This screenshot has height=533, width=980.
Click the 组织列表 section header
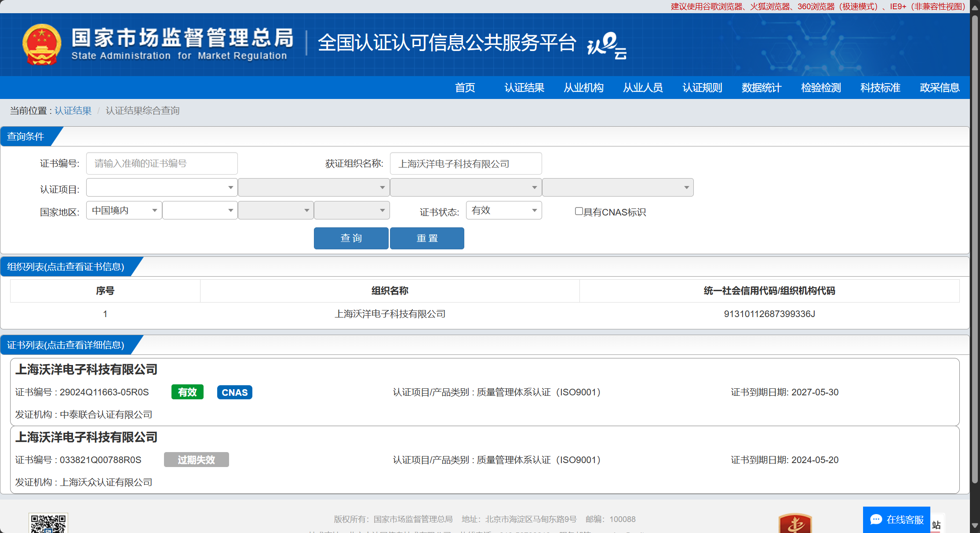(x=66, y=266)
